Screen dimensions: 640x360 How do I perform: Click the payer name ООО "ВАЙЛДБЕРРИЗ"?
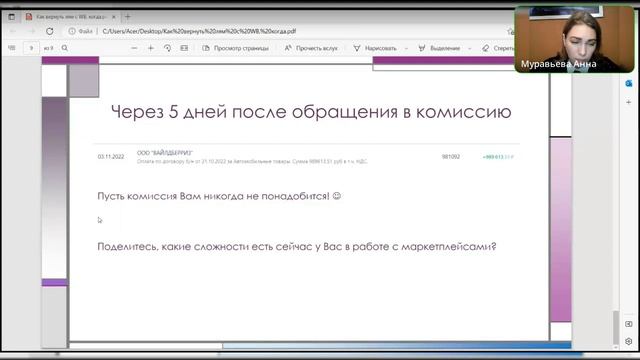(x=164, y=153)
